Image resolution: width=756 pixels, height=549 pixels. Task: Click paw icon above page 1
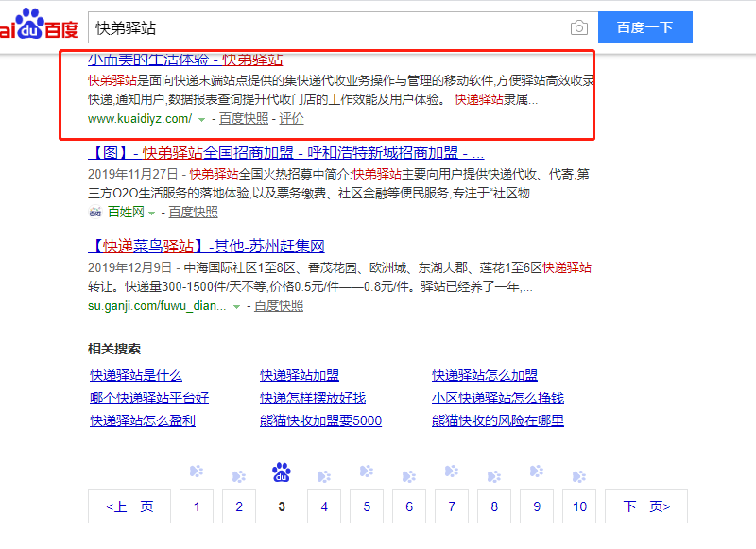tap(197, 471)
